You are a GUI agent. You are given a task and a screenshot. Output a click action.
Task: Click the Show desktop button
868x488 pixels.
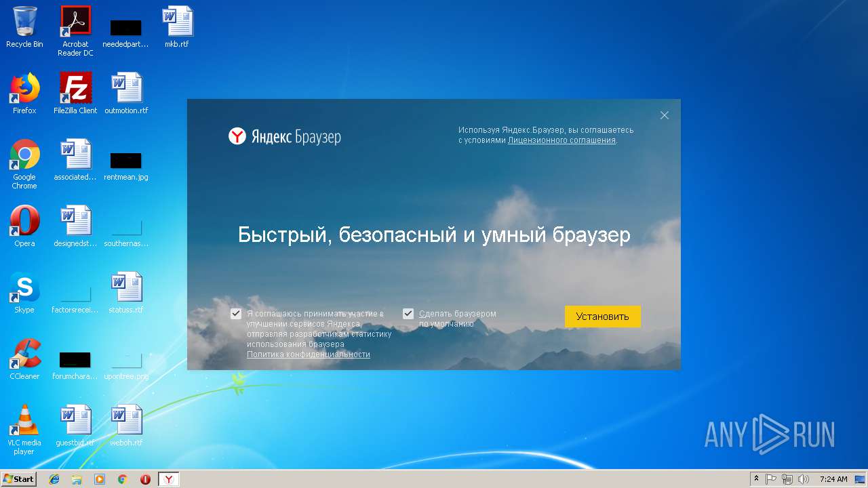[861, 479]
